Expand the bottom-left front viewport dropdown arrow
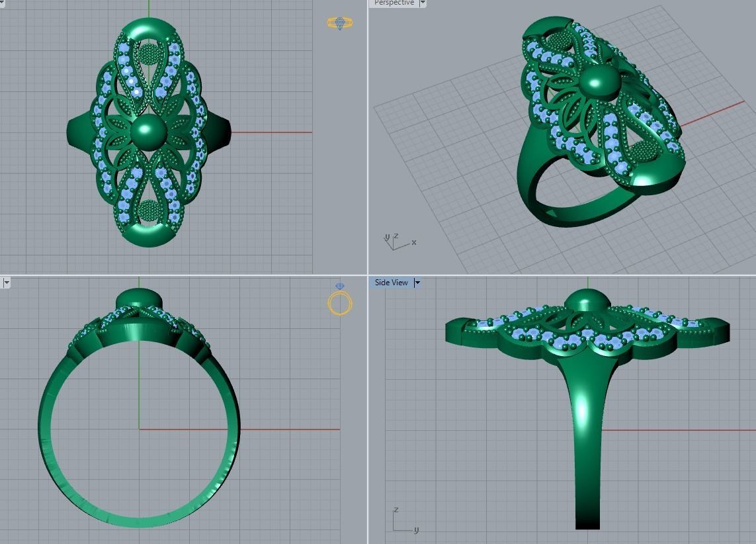 [6, 283]
